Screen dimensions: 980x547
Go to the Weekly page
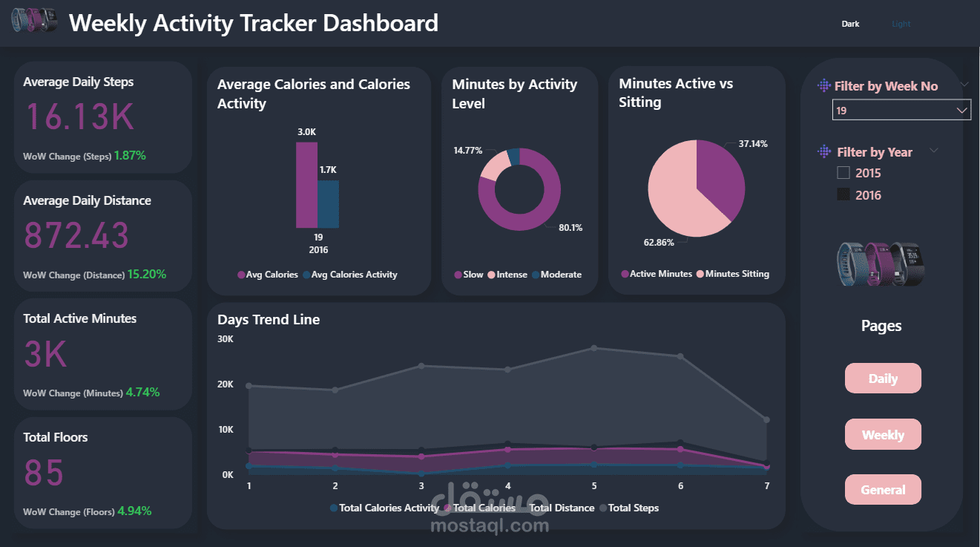coord(883,435)
